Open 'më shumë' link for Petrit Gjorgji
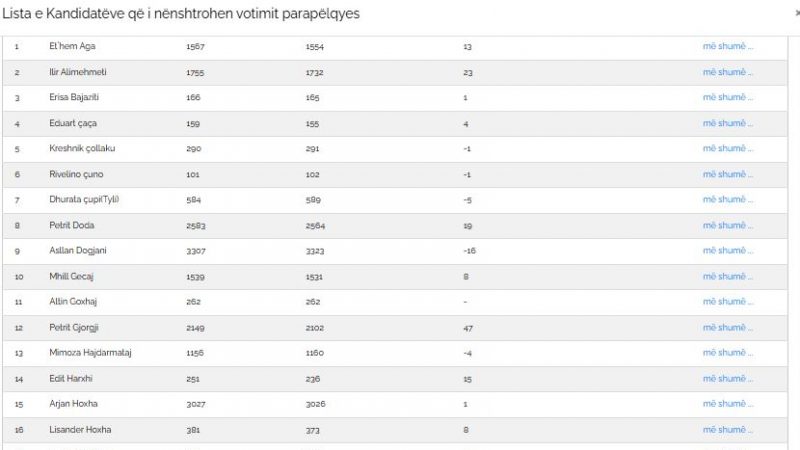 point(728,328)
